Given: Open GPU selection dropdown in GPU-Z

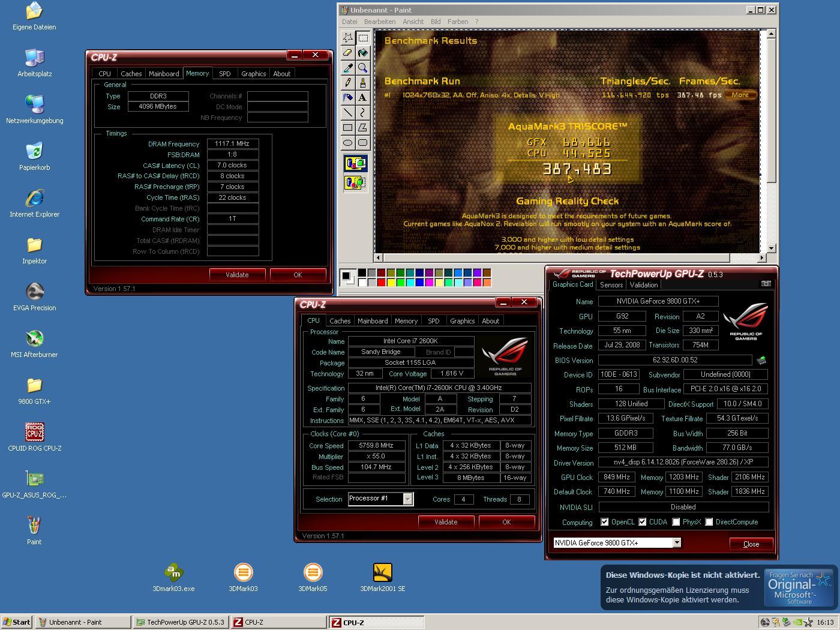Looking at the screenshot, I should (677, 543).
